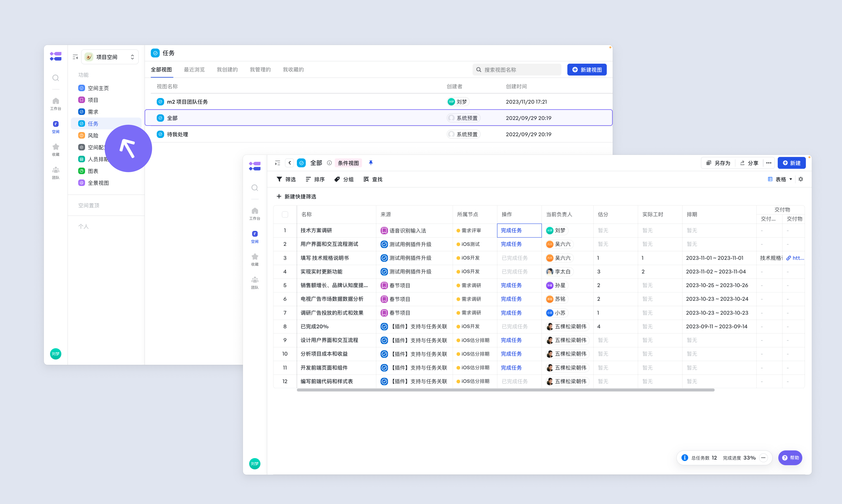Click 刘梦 avatar in front window sidebar
The width and height of the screenshot is (842, 504).
pyautogui.click(x=255, y=464)
